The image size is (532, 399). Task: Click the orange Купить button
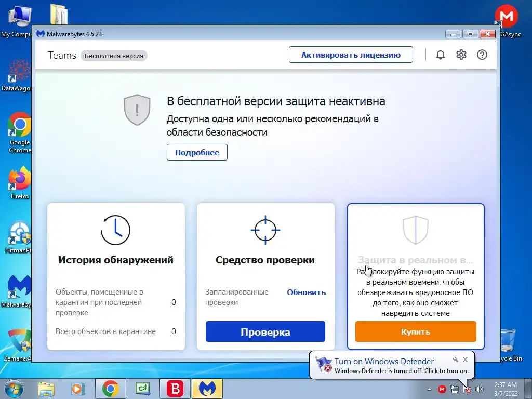coord(416,331)
